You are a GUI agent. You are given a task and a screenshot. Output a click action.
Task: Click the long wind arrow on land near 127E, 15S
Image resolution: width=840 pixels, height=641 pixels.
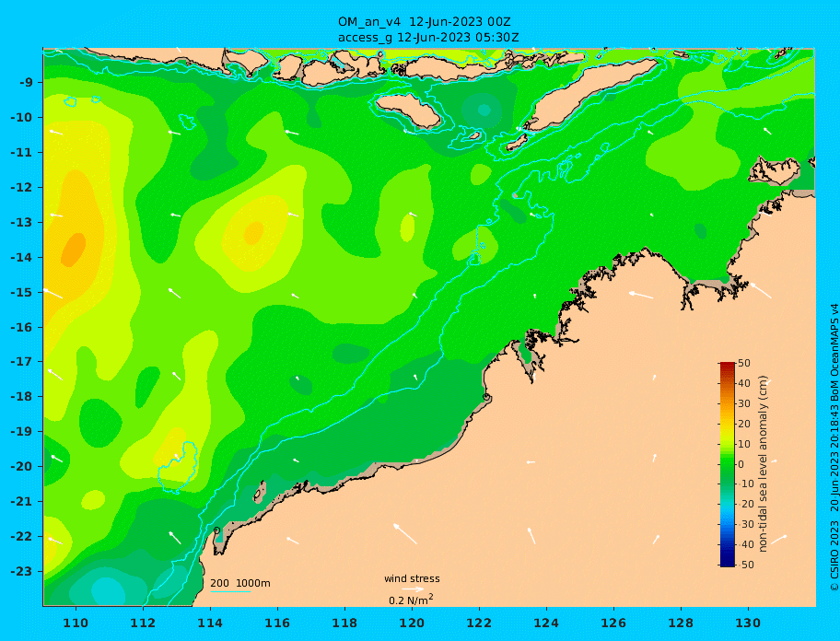641,295
